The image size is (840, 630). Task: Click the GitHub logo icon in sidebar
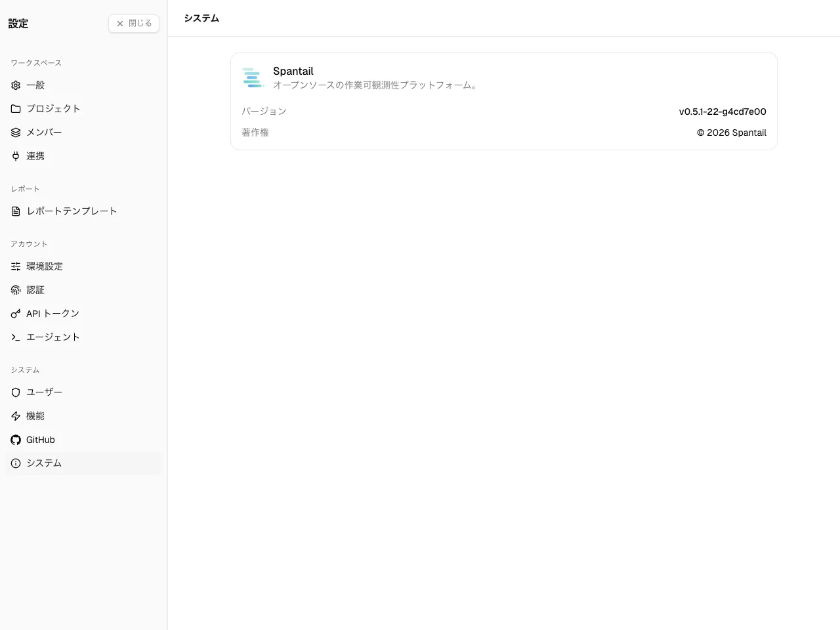[16, 440]
